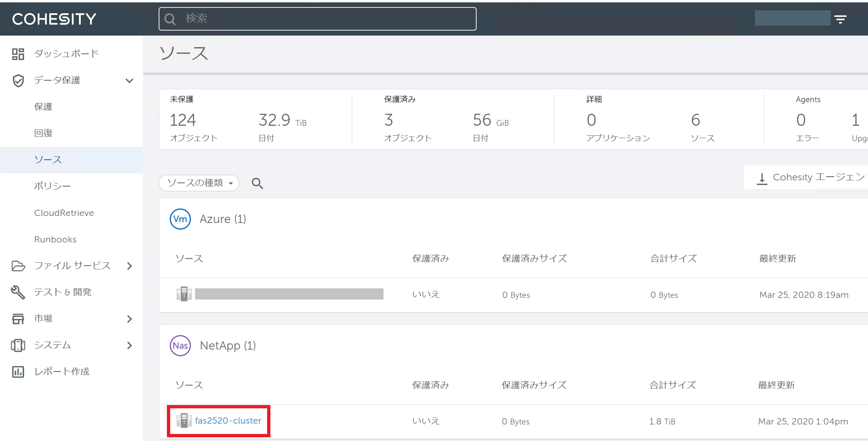The height and width of the screenshot is (441, 868).
Task: Click the download arrow icon beside Cohesity エージェン
Action: click(762, 178)
